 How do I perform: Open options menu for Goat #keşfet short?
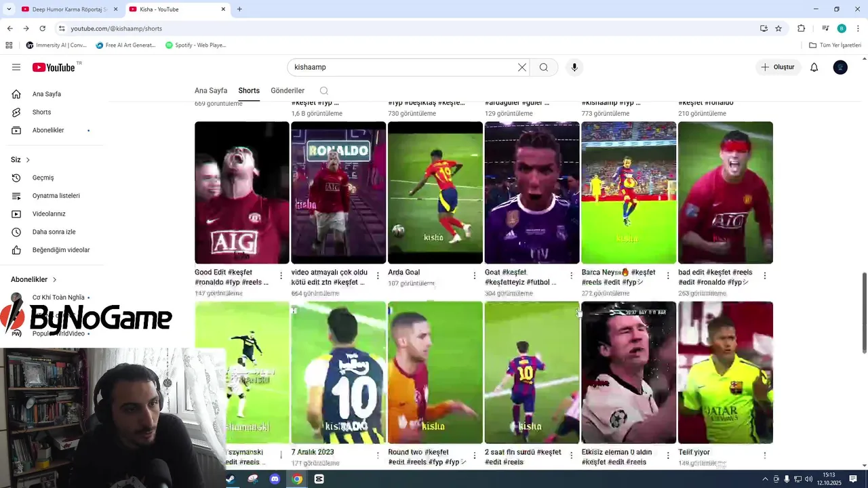tap(572, 276)
